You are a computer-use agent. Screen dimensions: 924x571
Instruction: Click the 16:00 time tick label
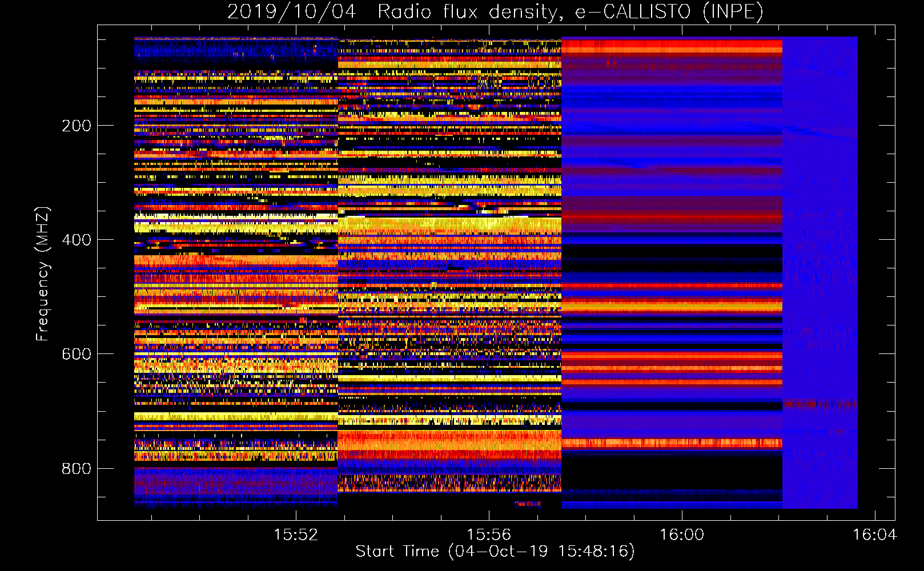(682, 535)
